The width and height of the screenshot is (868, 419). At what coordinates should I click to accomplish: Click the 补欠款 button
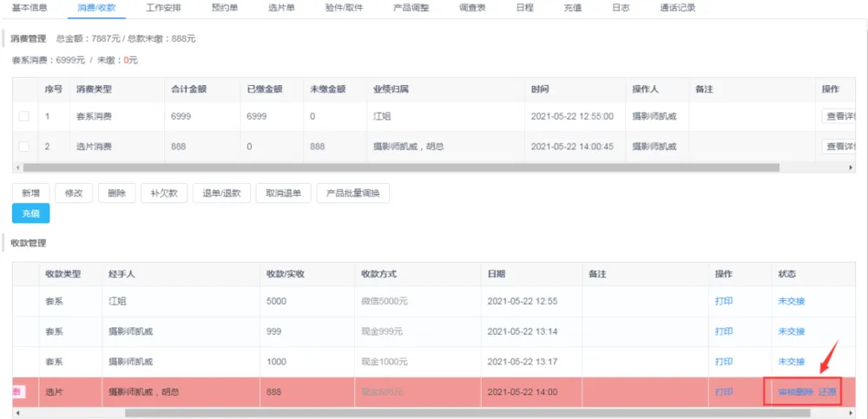(x=164, y=193)
